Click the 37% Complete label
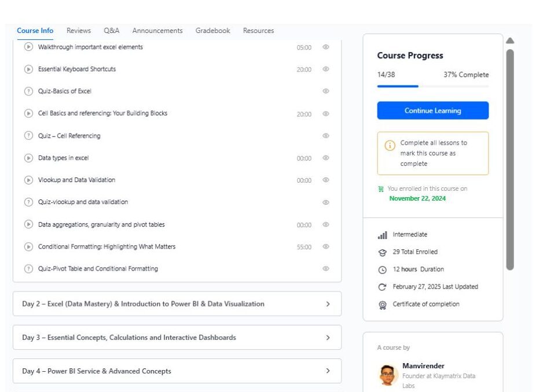 pos(466,75)
